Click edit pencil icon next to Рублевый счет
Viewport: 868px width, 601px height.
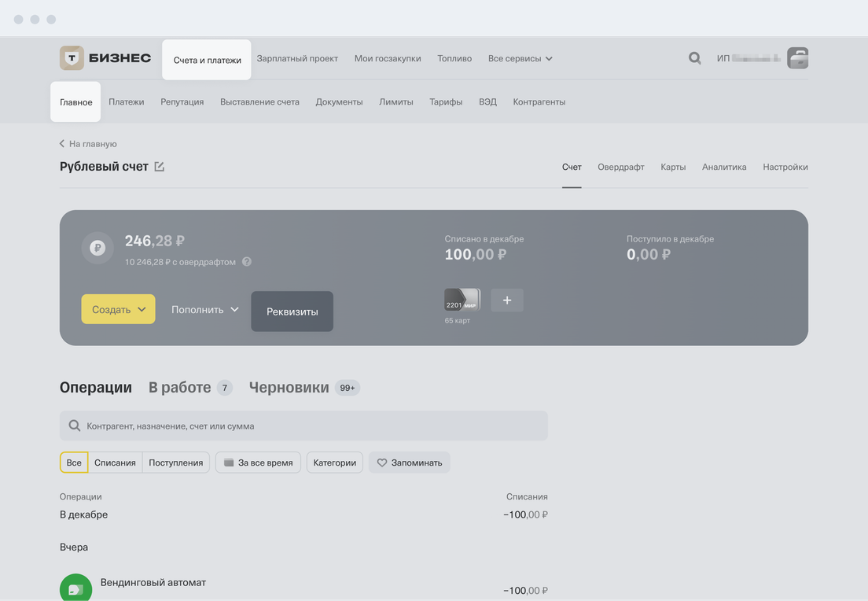click(160, 167)
